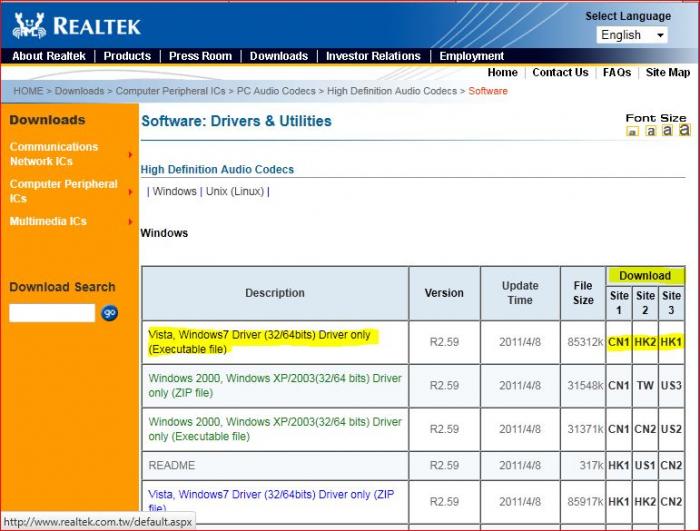This screenshot has height=531, width=700.
Task: Download Vista Windows7 ZIP from Site 1 HK1
Action: tap(619, 502)
